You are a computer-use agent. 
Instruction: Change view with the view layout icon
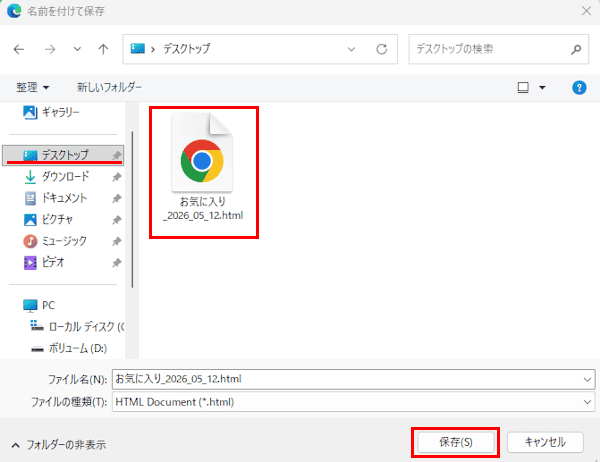pos(523,88)
